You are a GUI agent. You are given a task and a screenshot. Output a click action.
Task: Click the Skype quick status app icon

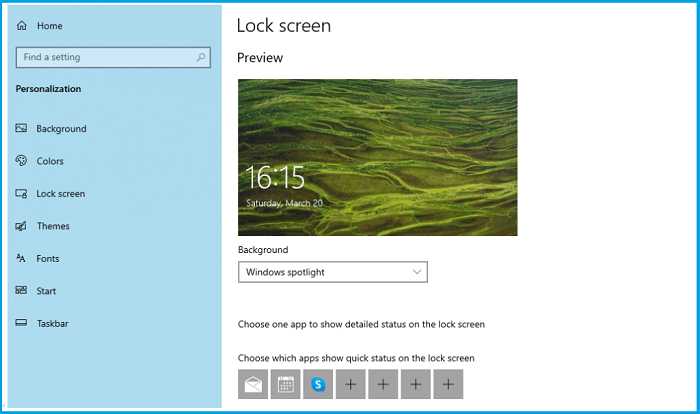pos(318,384)
